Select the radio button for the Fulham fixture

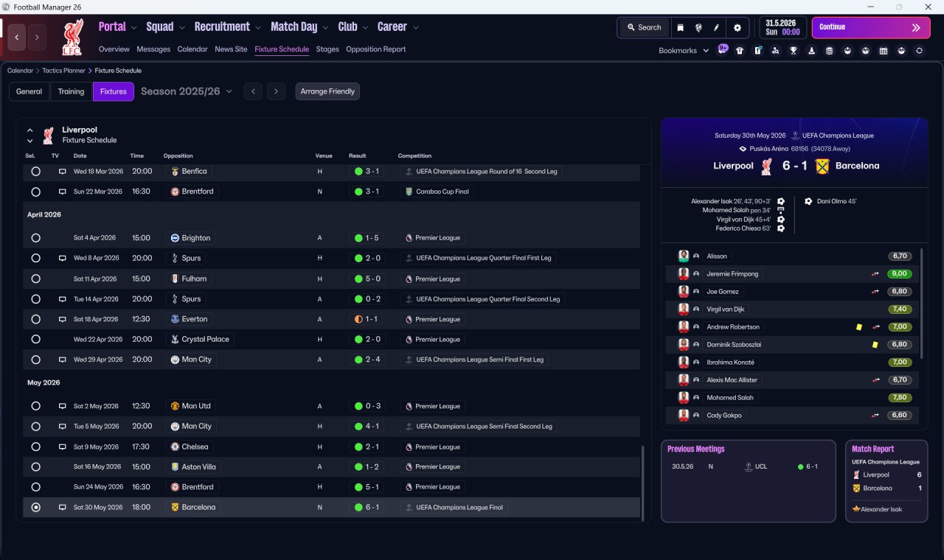35,279
